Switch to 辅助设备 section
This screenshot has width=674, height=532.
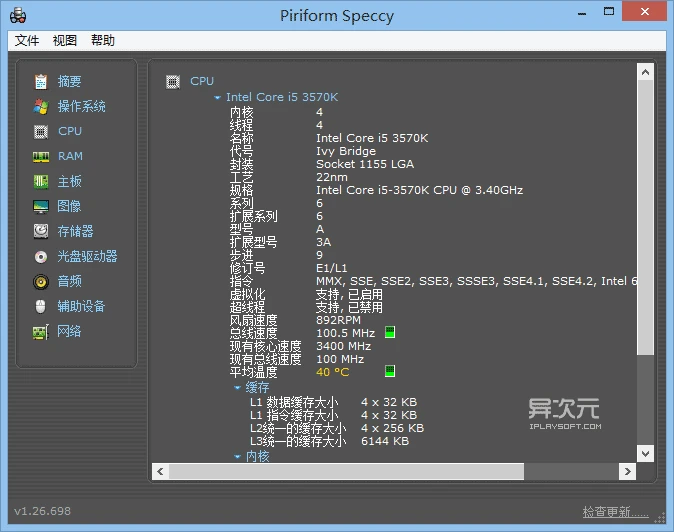[x=81, y=306]
